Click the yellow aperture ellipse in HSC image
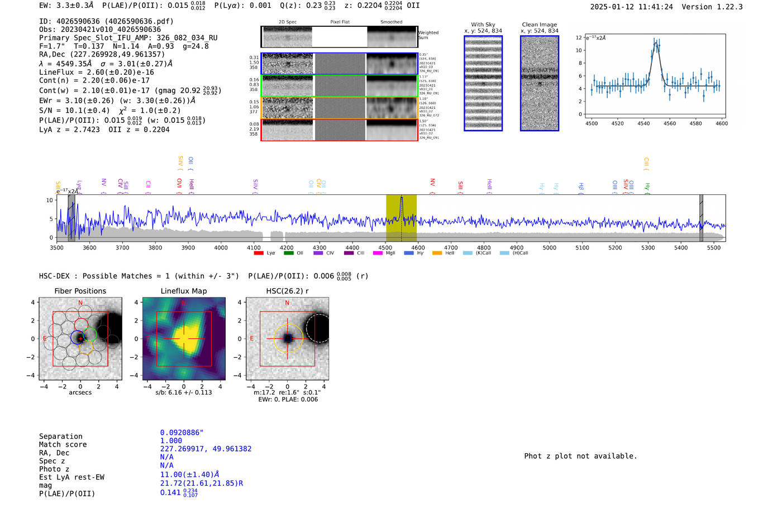This screenshot has height=532, width=782. 287,339
